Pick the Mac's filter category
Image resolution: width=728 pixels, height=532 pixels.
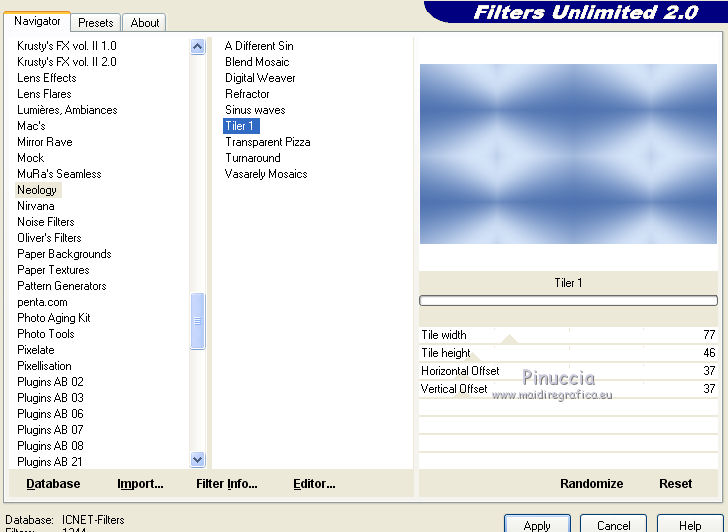(x=31, y=126)
